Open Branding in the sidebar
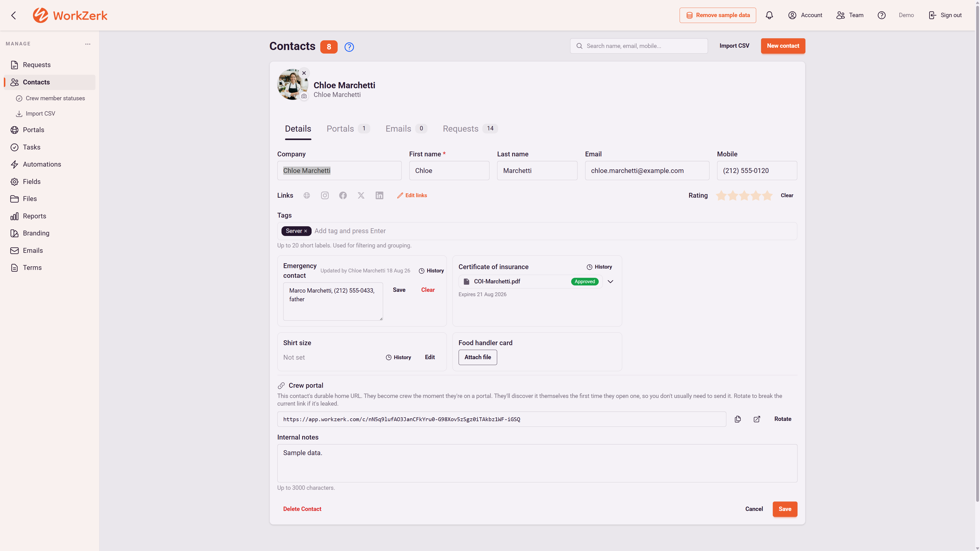This screenshot has width=980, height=551. pos(50,233)
